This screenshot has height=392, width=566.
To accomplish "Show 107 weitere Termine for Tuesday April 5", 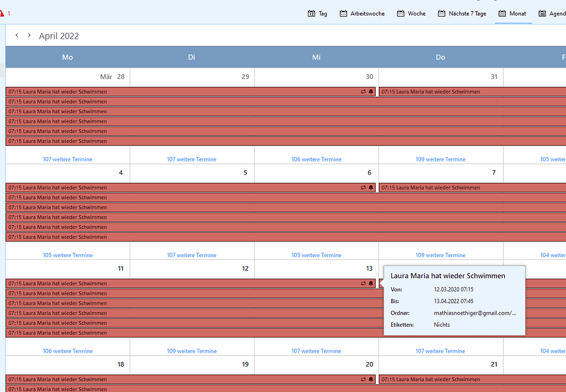I will pyautogui.click(x=192, y=255).
